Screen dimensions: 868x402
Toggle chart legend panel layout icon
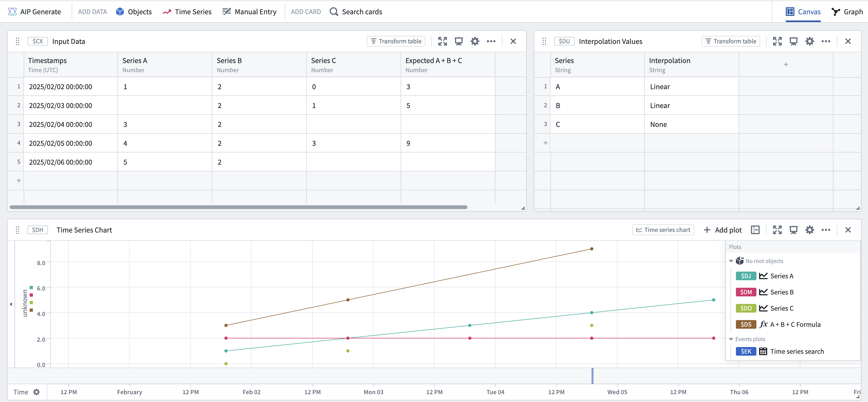[755, 230]
